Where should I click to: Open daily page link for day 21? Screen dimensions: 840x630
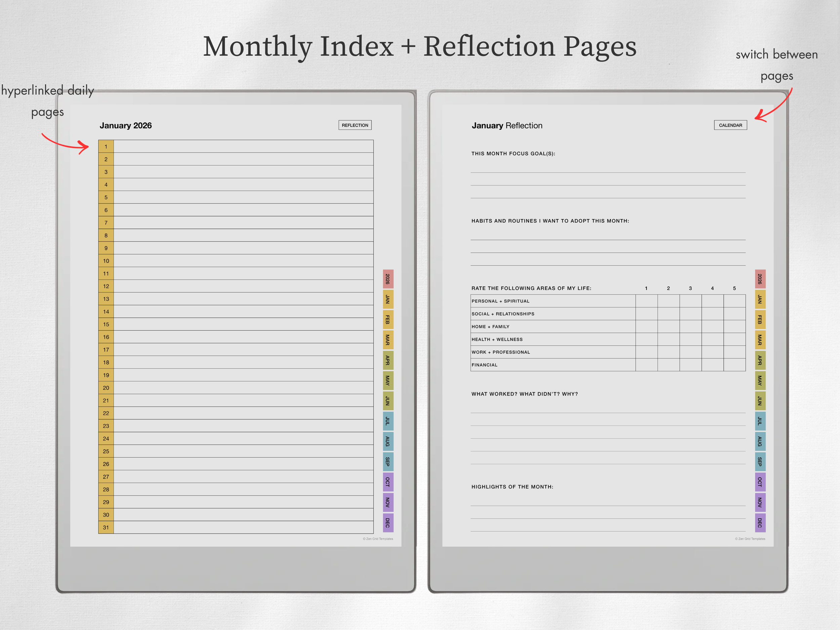coord(106,401)
